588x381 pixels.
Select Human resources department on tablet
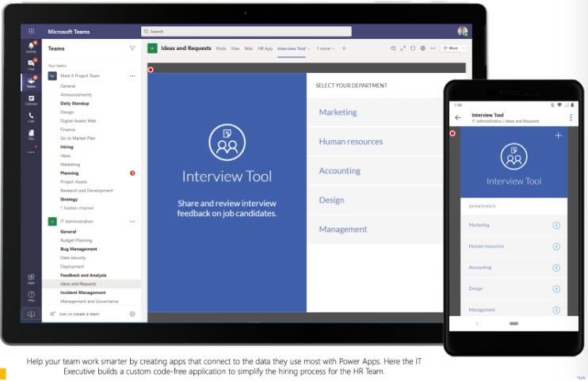pyautogui.click(x=375, y=141)
